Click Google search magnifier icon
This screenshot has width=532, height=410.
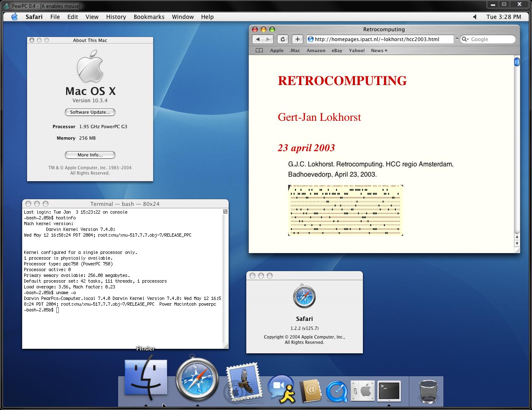coord(465,39)
